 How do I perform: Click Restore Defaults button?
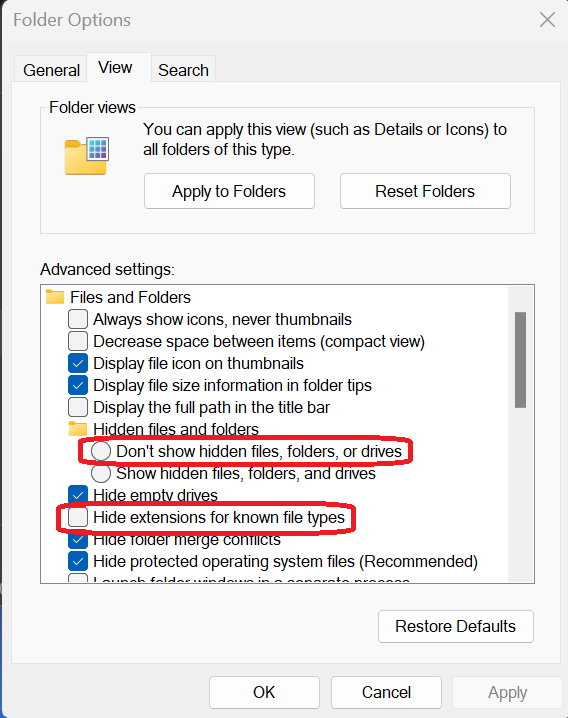pos(456,626)
